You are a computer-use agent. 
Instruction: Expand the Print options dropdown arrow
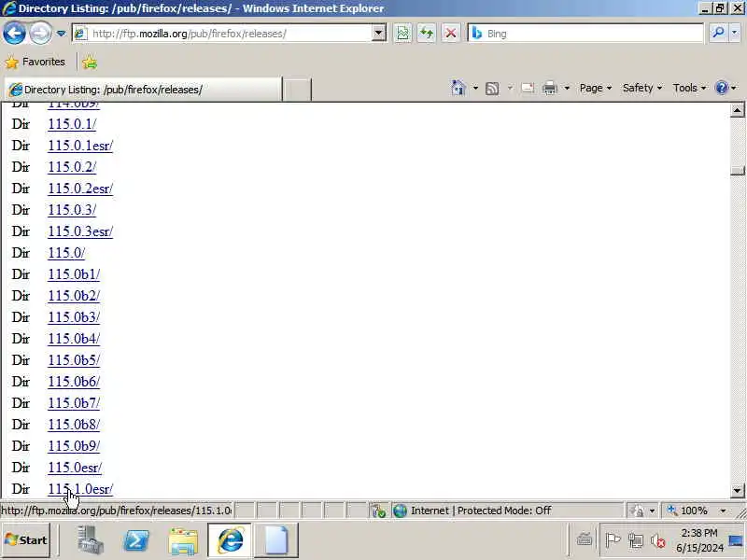point(567,88)
